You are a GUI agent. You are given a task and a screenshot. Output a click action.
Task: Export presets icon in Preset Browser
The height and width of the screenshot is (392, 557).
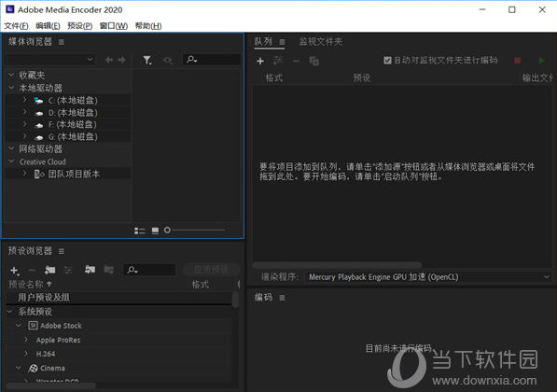click(109, 270)
